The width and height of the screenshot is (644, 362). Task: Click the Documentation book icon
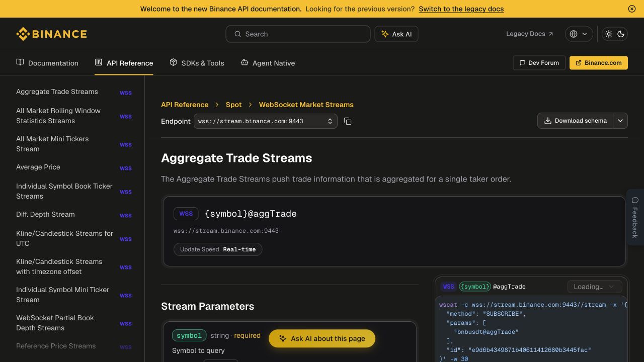[20, 62]
